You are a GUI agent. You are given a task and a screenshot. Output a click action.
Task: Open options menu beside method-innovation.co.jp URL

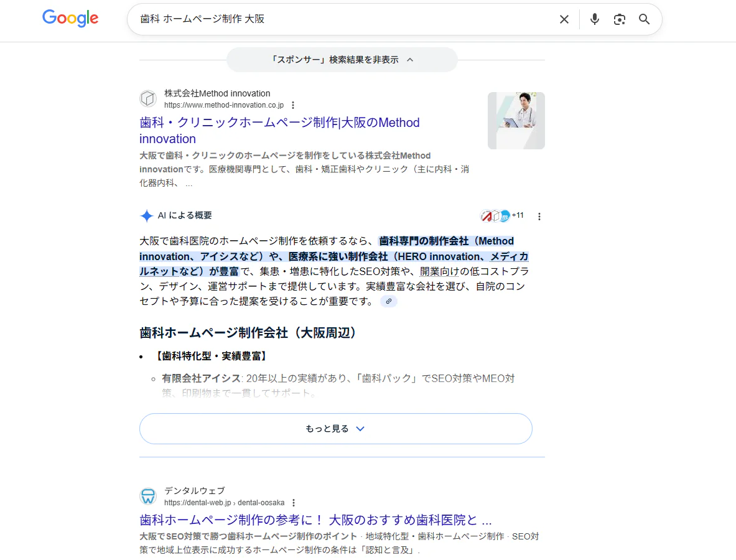coord(293,105)
